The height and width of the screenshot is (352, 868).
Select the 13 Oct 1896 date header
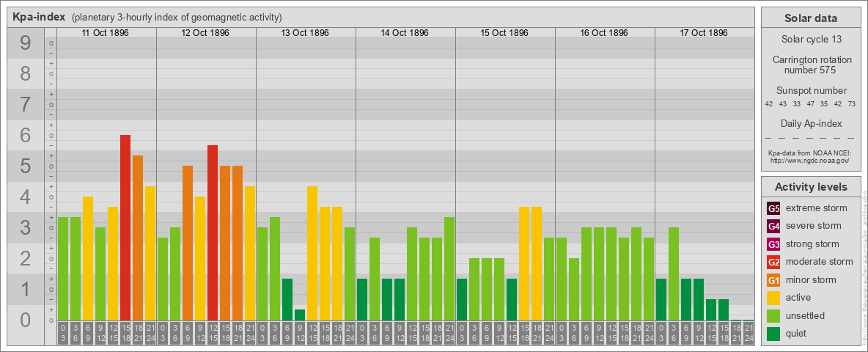coord(304,33)
